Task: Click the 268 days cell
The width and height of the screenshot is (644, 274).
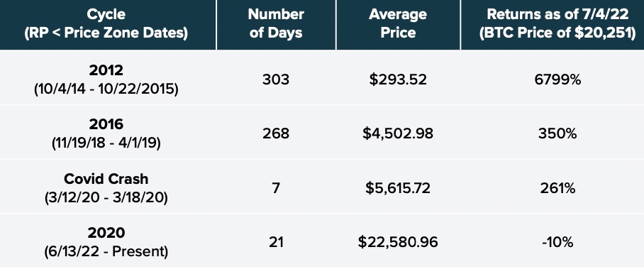Action: [276, 133]
